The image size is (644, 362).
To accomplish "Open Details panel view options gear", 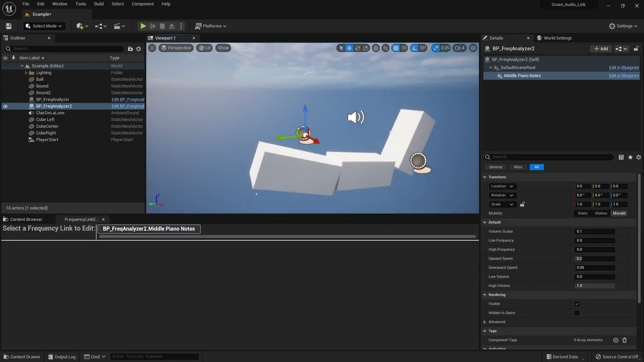I will pos(638,157).
